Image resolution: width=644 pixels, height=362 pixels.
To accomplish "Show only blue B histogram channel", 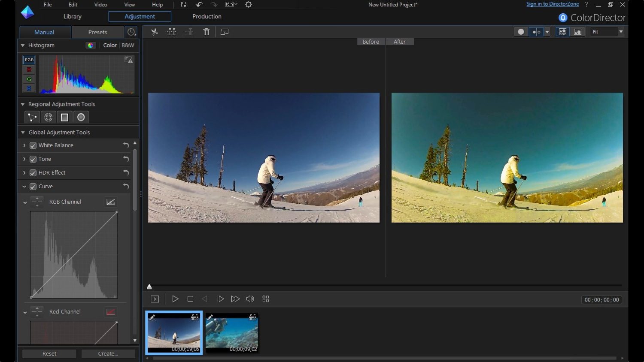I will pyautogui.click(x=29, y=88).
